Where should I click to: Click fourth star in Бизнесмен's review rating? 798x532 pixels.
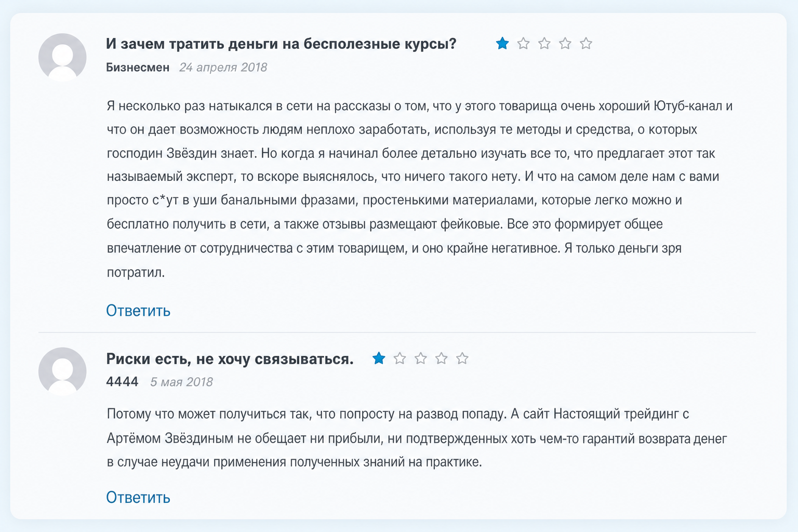point(565,44)
